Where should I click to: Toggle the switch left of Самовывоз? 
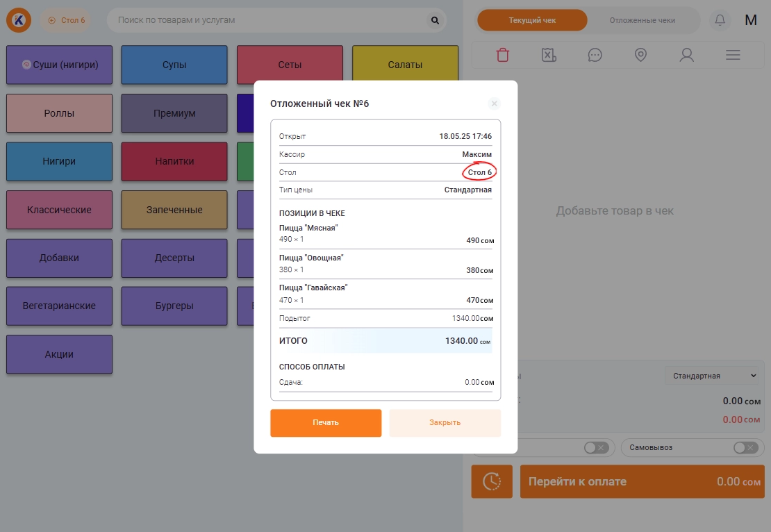596,448
